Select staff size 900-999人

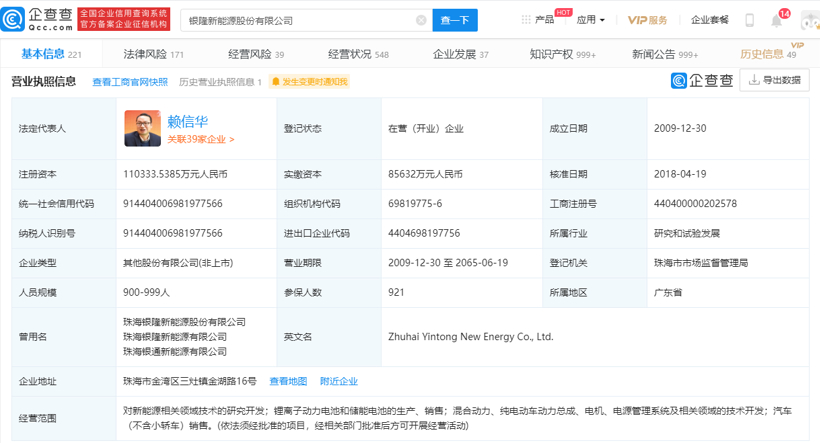(x=146, y=292)
